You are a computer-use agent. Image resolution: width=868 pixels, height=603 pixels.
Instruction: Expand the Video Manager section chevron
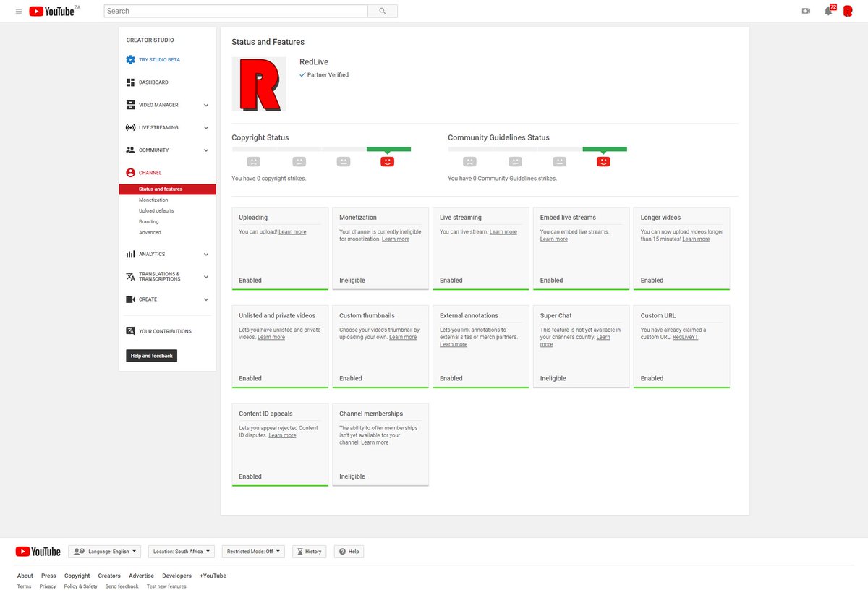click(206, 106)
